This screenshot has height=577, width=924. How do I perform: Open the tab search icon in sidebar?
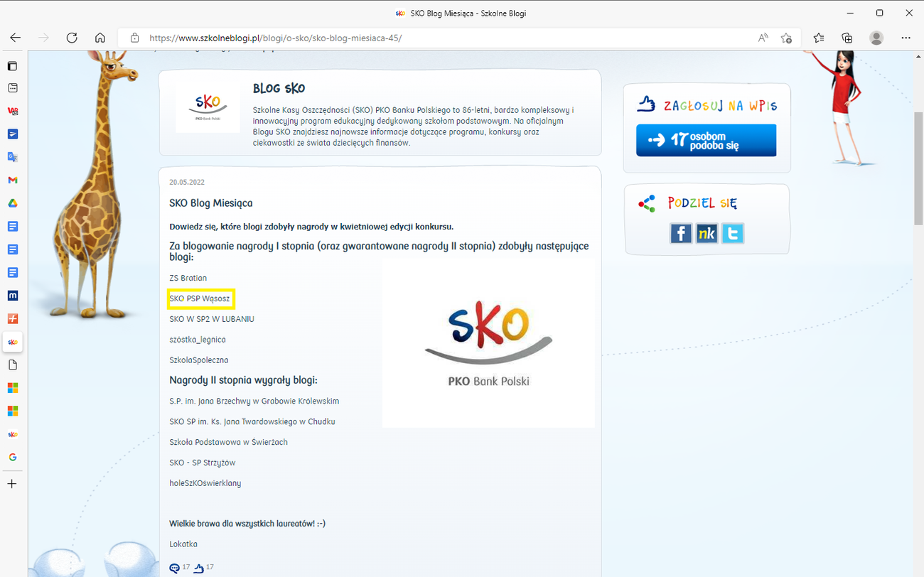pos(12,88)
